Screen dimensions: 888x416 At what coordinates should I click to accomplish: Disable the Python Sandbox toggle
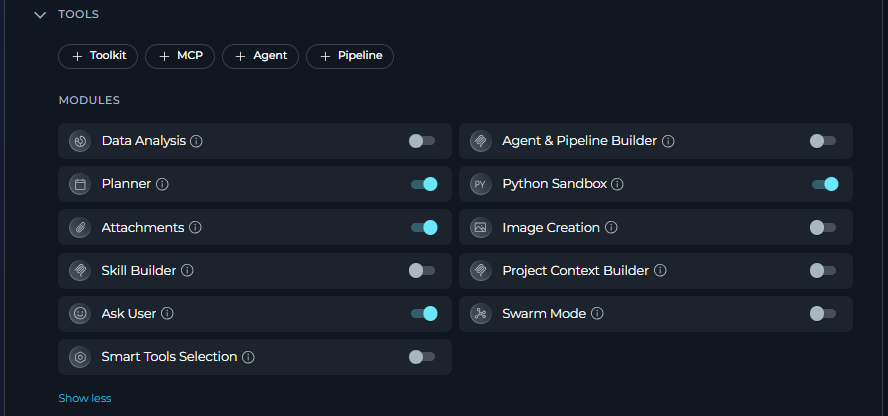coord(825,184)
